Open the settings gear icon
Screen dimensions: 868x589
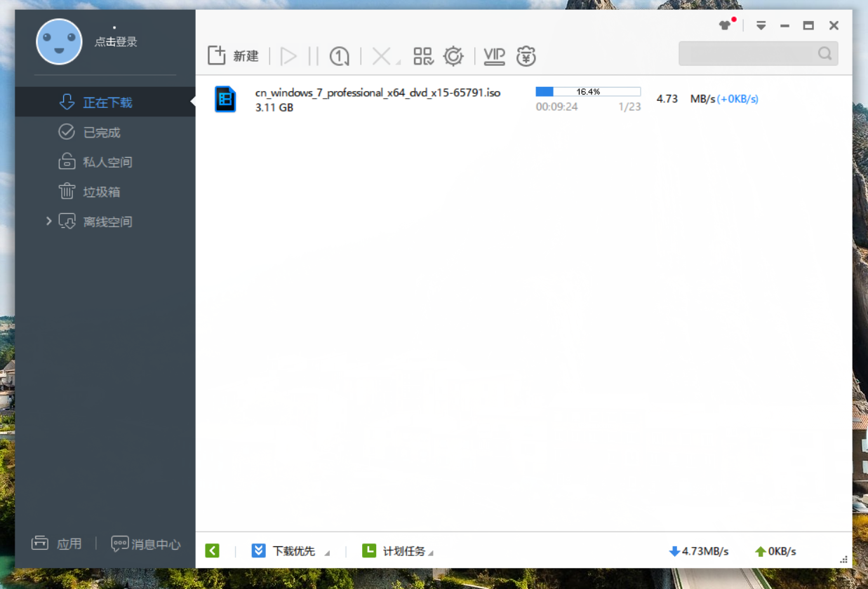click(453, 55)
